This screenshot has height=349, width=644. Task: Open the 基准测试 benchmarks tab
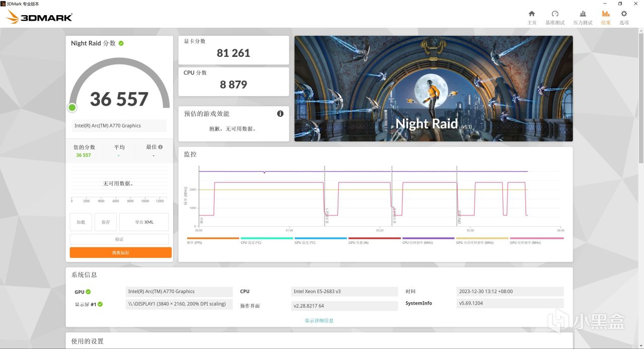click(555, 18)
